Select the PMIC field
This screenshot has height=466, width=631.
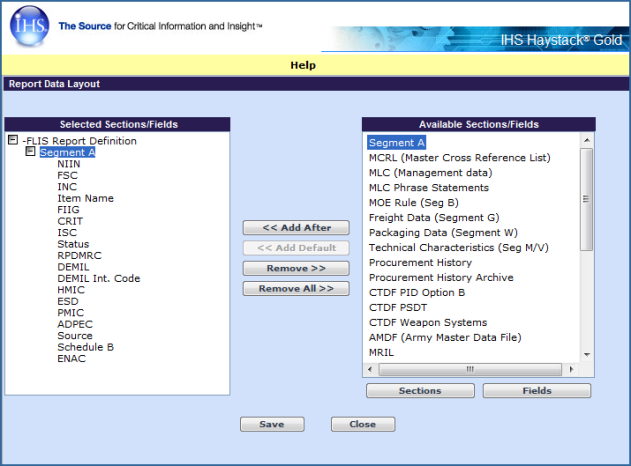70,313
